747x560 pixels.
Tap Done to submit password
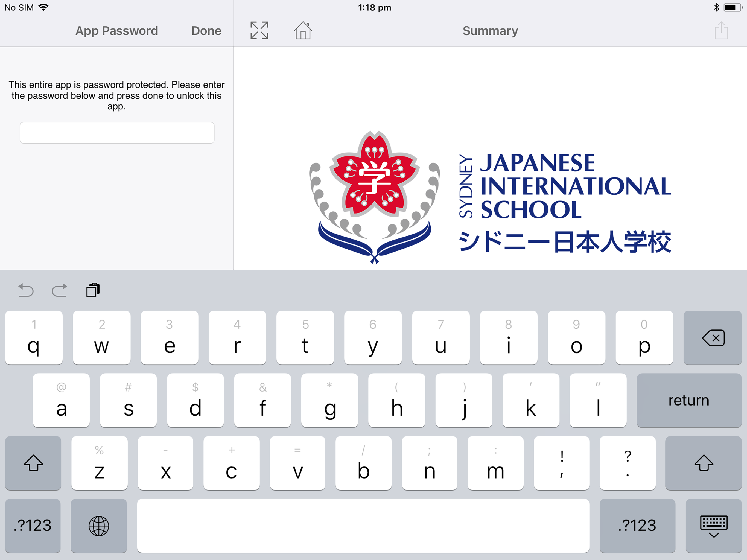pyautogui.click(x=206, y=31)
